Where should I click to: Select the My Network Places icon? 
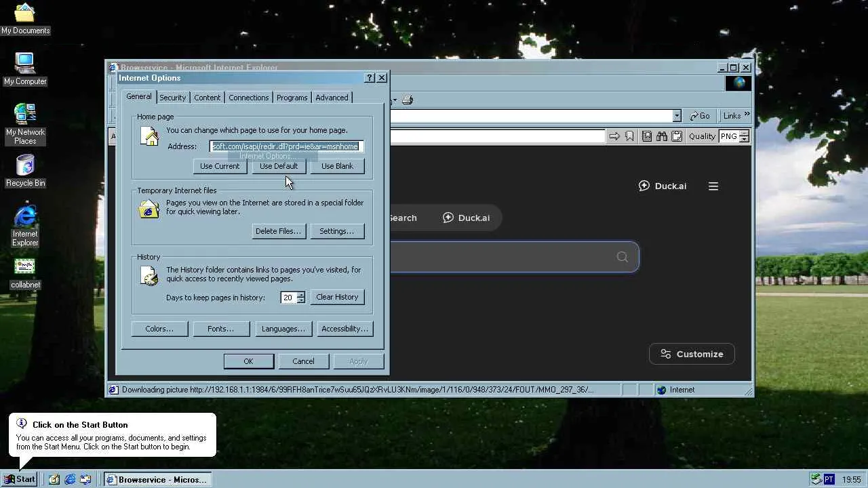[x=25, y=124]
